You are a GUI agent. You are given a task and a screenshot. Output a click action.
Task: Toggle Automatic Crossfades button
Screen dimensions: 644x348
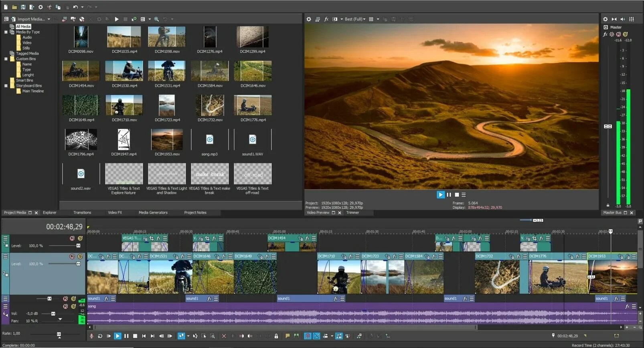pos(316,336)
